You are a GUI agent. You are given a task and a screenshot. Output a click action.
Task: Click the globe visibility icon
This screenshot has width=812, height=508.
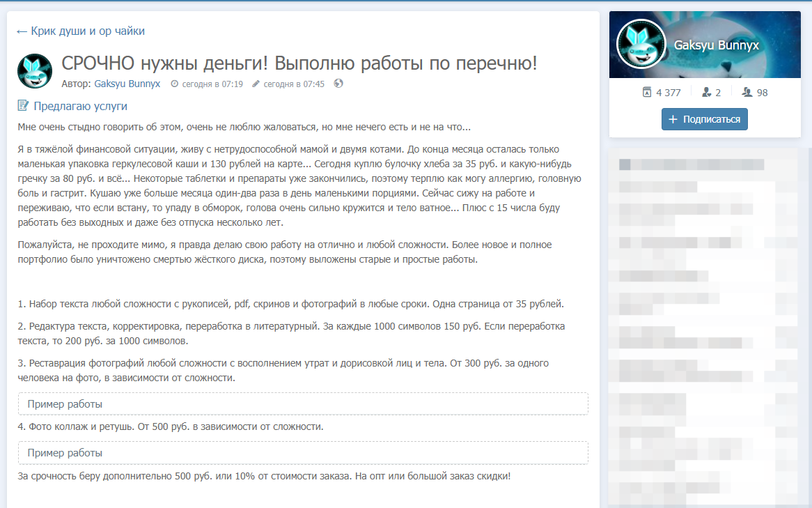[x=338, y=83]
